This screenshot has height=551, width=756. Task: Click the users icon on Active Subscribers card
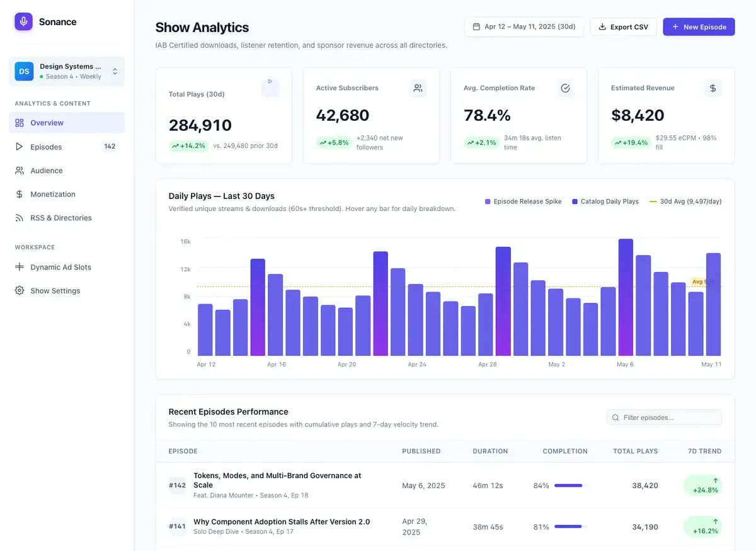[x=418, y=88]
